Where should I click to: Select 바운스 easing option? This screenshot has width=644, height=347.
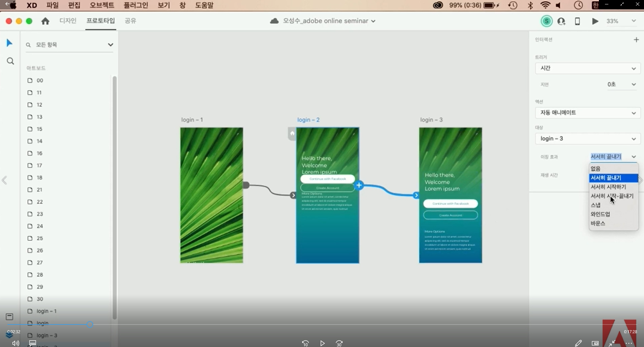(614, 223)
